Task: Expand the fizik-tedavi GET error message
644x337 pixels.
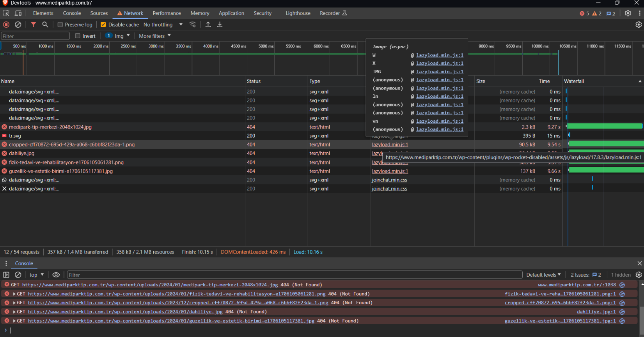Action: pos(14,294)
